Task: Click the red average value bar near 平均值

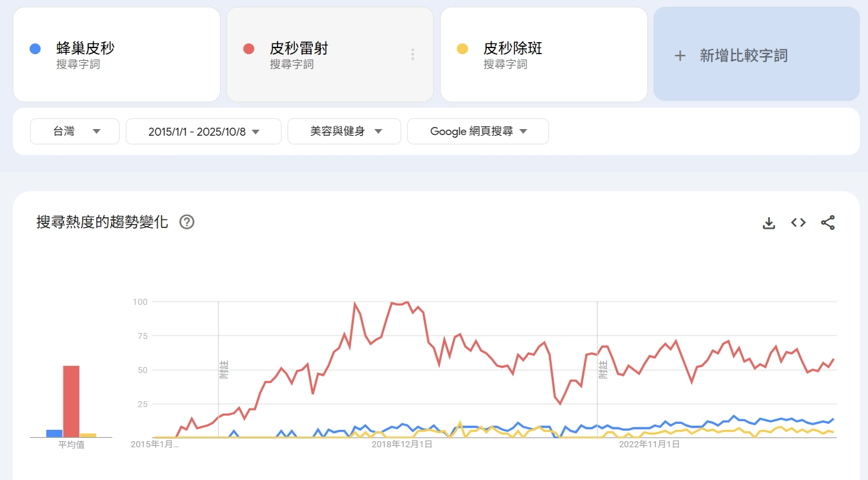Action: click(x=71, y=399)
